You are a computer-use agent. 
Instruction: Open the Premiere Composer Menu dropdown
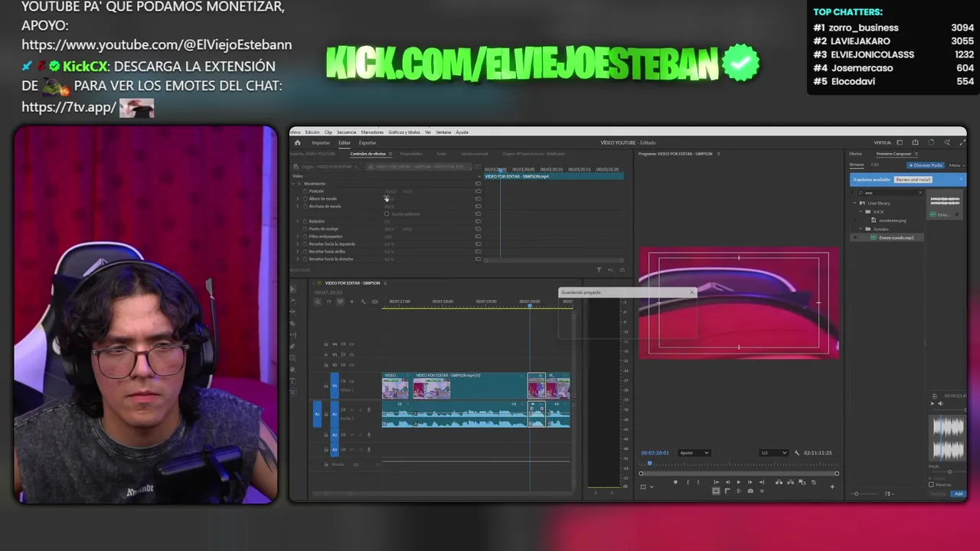click(x=957, y=165)
